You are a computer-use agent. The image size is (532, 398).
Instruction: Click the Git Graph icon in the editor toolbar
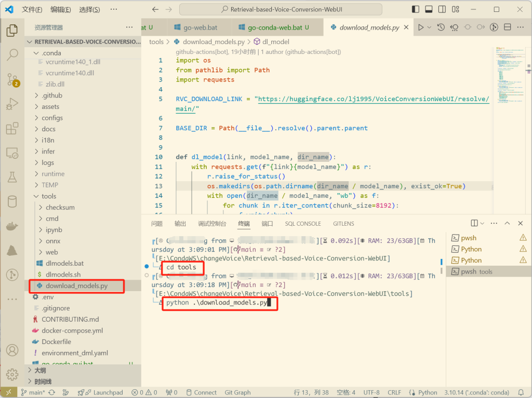pyautogui.click(x=494, y=28)
